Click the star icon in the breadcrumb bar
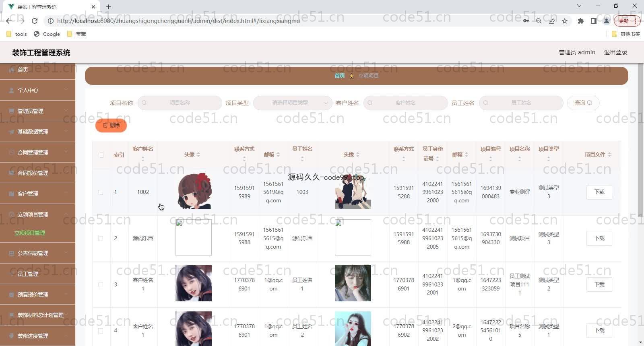The width and height of the screenshot is (644, 346). [x=351, y=76]
